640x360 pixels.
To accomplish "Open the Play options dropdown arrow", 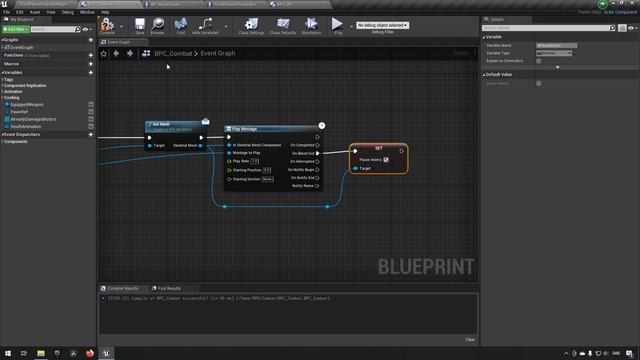I will pyautogui.click(x=351, y=27).
